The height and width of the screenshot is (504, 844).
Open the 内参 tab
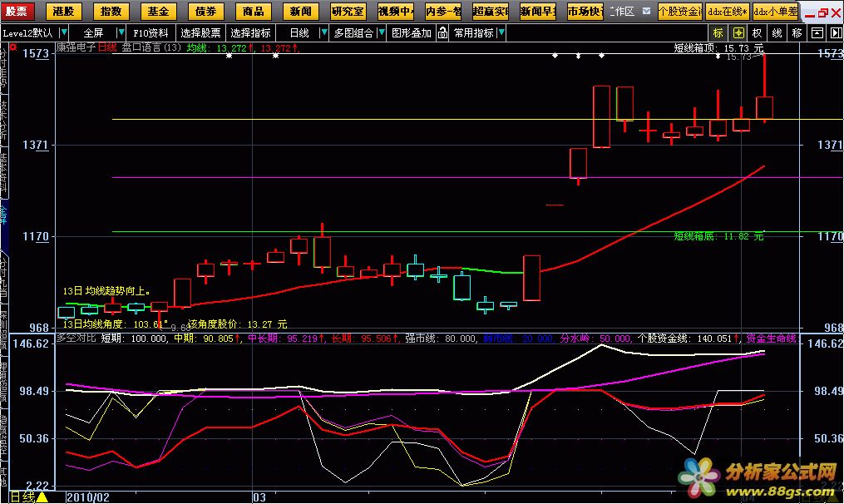coord(442,11)
